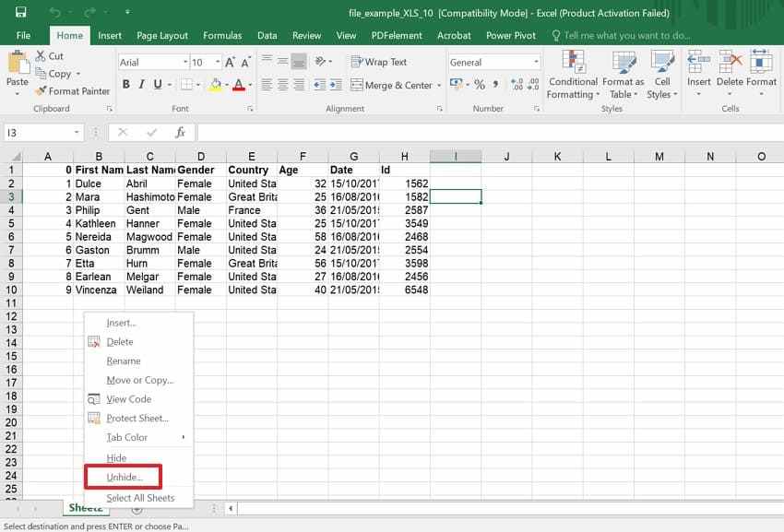This screenshot has width=784, height=532.
Task: Click the formula bar input area
Action: click(x=490, y=133)
